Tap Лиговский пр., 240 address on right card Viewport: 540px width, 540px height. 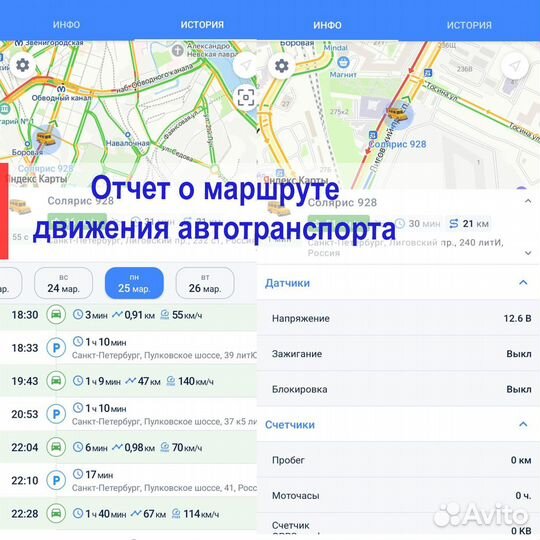point(406,248)
